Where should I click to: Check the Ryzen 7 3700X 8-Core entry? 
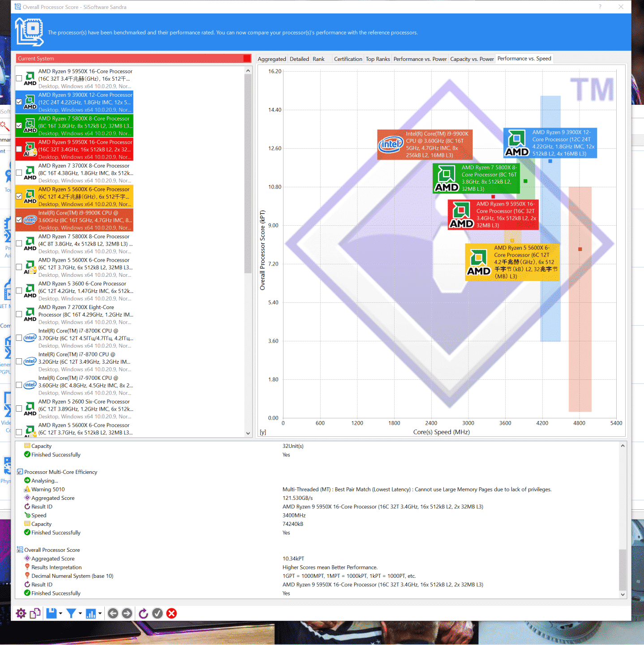19,173
